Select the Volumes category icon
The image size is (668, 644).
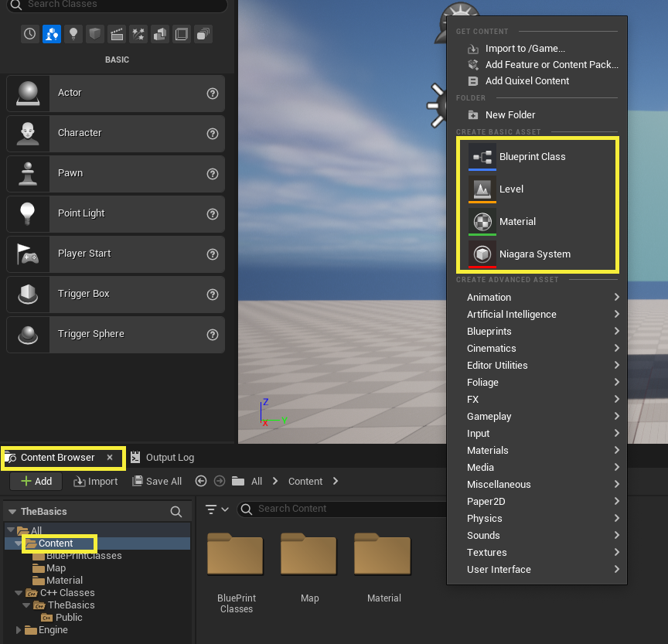click(182, 34)
